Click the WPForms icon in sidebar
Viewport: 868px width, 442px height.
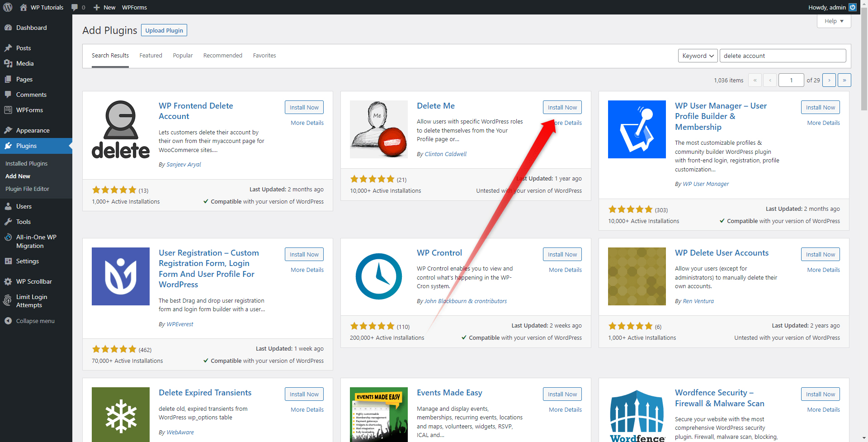(x=8, y=110)
